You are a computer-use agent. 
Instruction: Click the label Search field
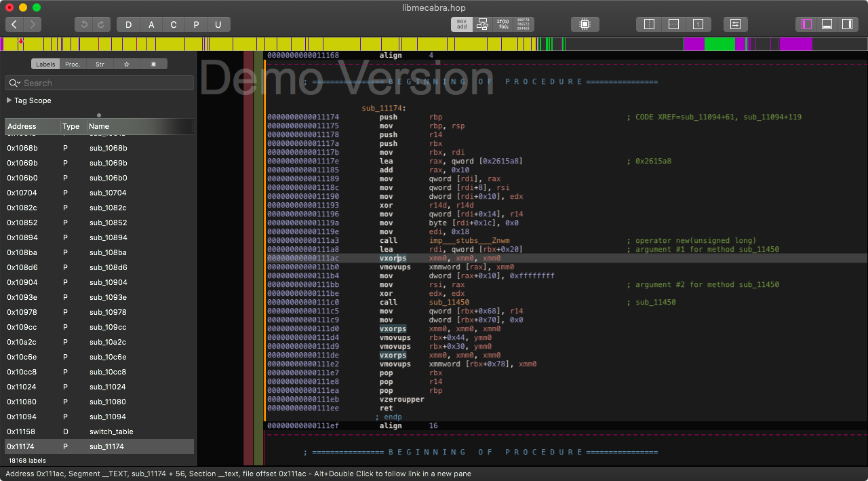point(99,83)
